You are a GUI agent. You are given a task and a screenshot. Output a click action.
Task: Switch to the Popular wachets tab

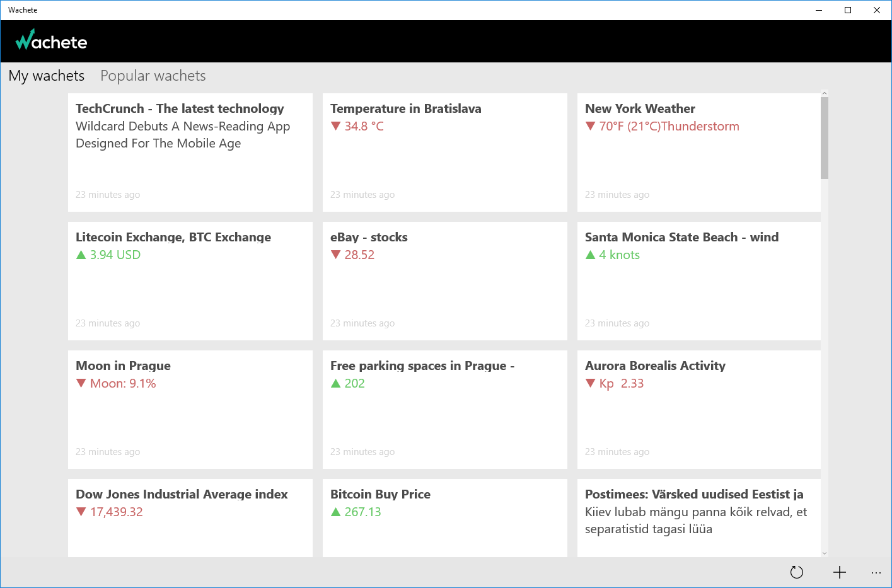click(153, 76)
